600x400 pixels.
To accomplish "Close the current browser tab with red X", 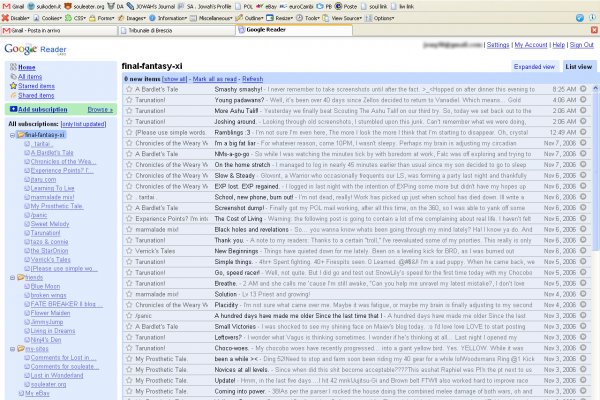I will point(594,30).
